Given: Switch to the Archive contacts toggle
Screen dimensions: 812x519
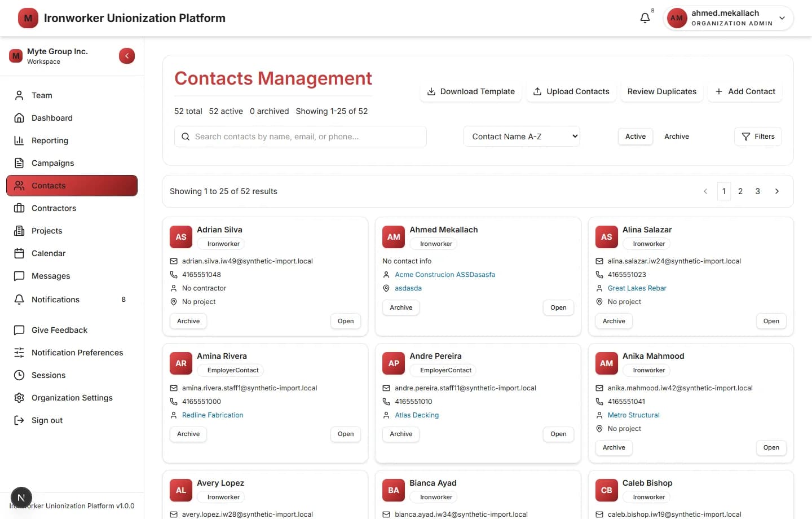Looking at the screenshot, I should click(677, 137).
